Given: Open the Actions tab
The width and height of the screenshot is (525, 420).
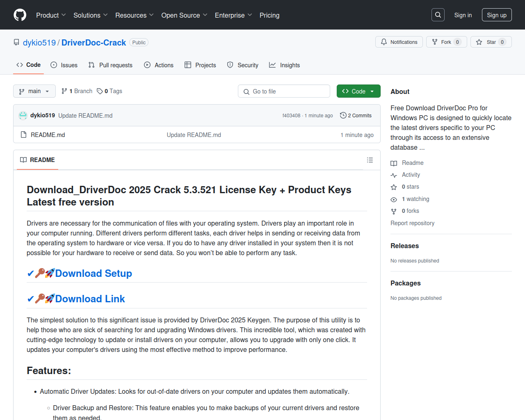Looking at the screenshot, I should [x=159, y=65].
